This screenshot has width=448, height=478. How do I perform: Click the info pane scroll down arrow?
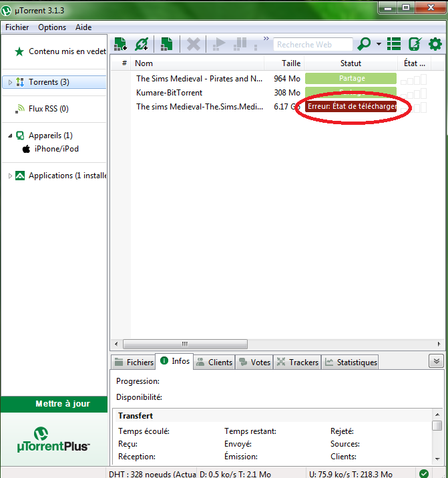point(437,459)
